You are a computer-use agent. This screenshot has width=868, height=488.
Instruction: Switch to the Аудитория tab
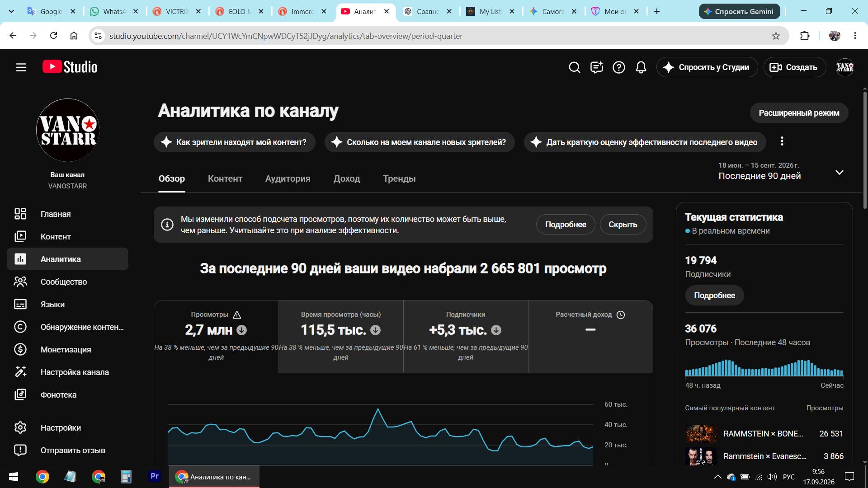coord(288,178)
